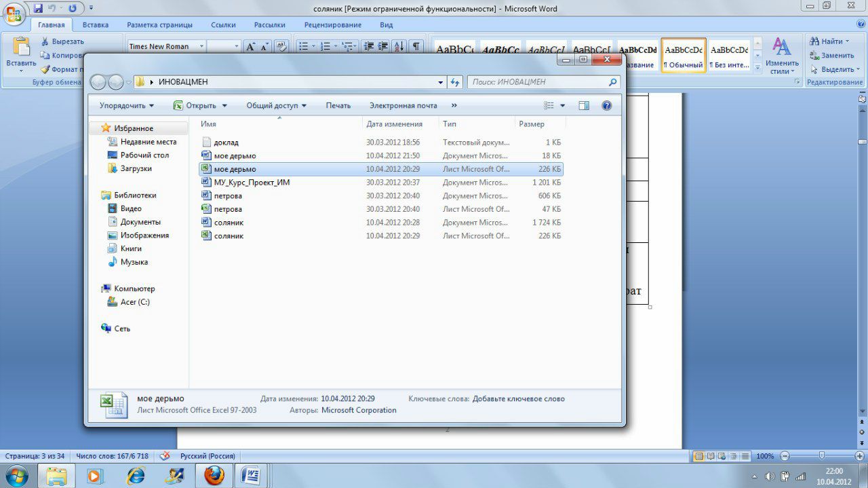This screenshot has height=488, width=868.
Task: Select the Без интервала style in the gallery
Action: pos(730,55)
